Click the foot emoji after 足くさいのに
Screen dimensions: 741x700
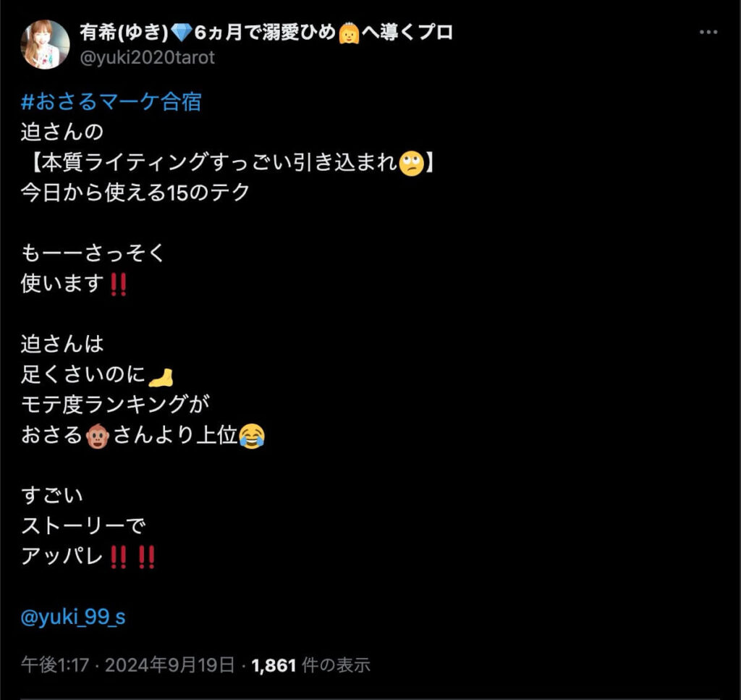pyautogui.click(x=161, y=376)
